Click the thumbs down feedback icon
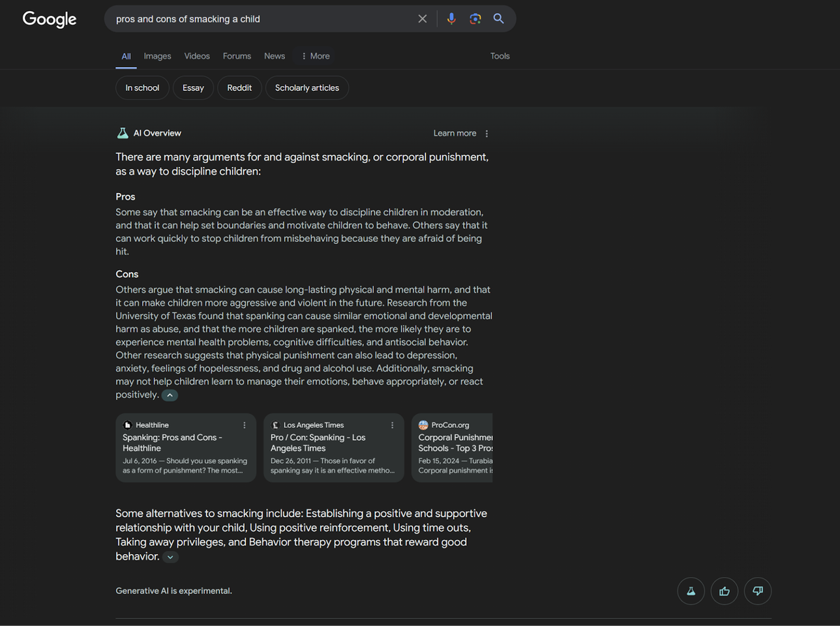Screen dimensions: 840x626 click(757, 591)
